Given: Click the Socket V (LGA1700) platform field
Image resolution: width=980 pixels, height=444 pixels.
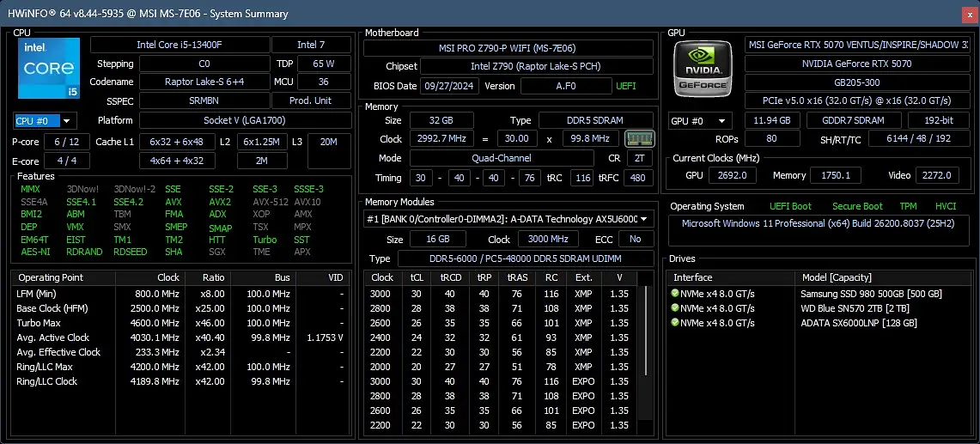Looking at the screenshot, I should click(x=245, y=121).
